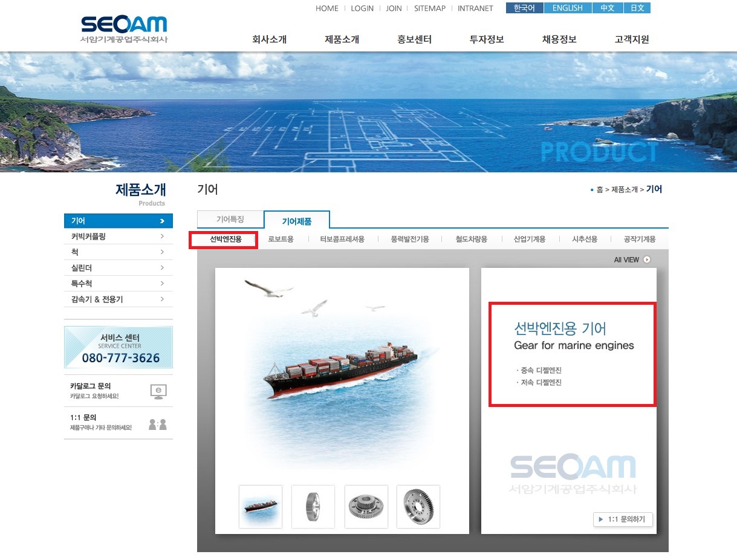Click the Gear for marine engines text

coord(574,346)
